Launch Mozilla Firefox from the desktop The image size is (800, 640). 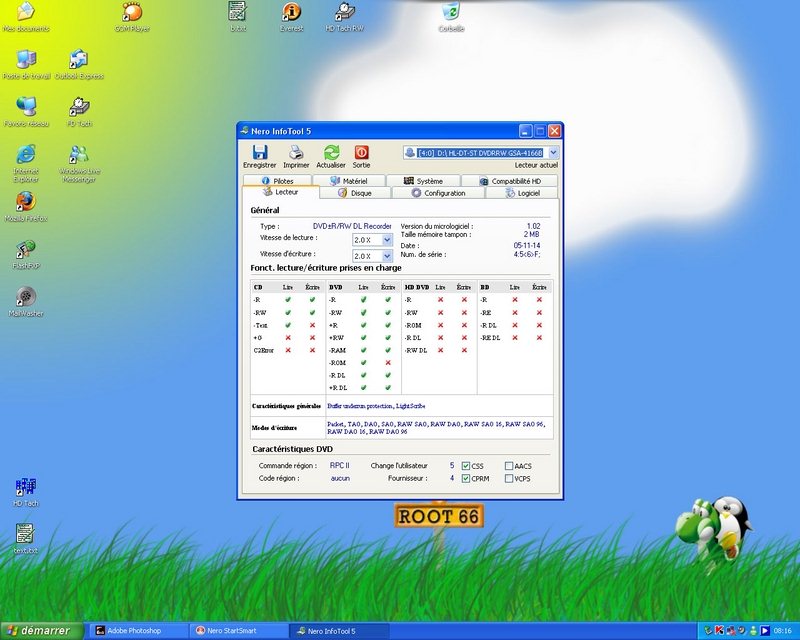tap(26, 207)
